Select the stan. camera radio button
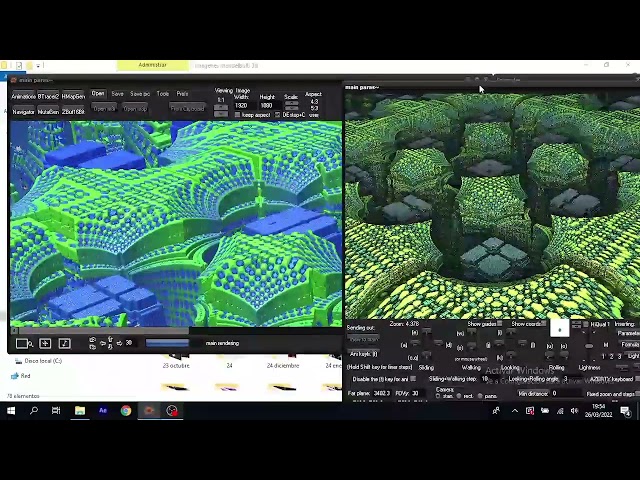The height and width of the screenshot is (480, 640). [x=438, y=396]
